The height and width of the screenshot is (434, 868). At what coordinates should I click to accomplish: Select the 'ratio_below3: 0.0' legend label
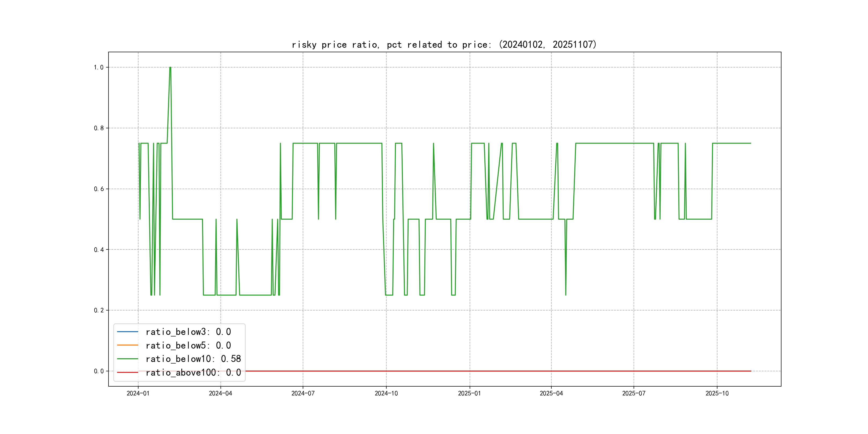point(188,332)
